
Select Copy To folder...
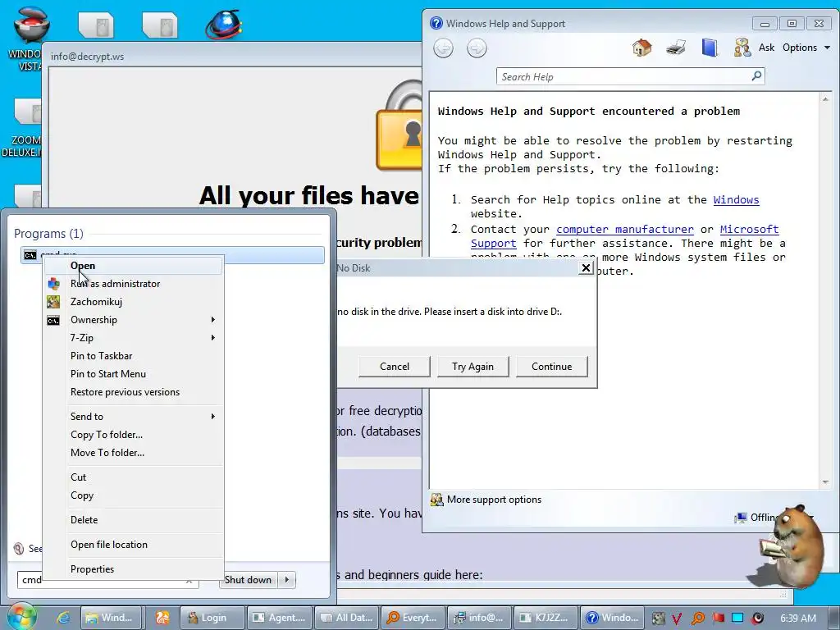(133, 435)
